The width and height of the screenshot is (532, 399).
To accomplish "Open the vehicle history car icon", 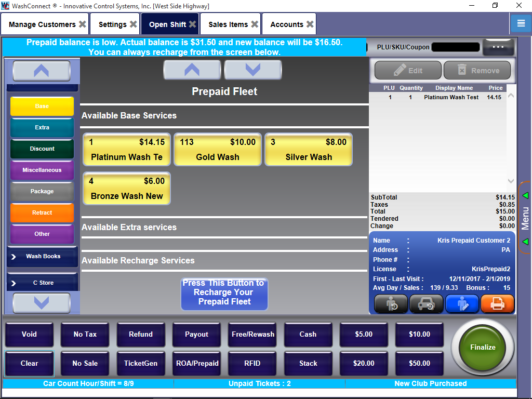I will pos(426,304).
